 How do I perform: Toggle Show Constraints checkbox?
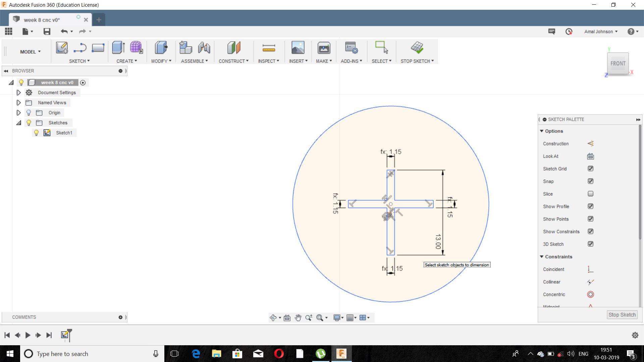point(590,231)
